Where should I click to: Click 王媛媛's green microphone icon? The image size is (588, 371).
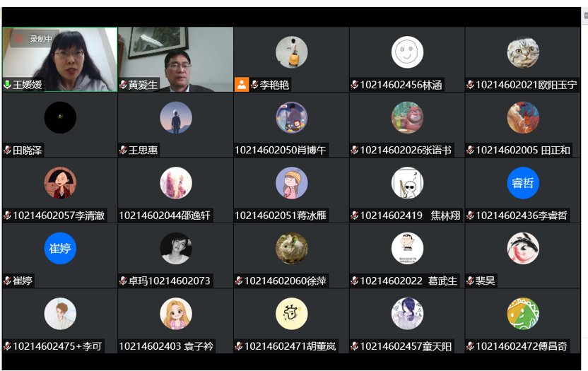[x=8, y=85]
